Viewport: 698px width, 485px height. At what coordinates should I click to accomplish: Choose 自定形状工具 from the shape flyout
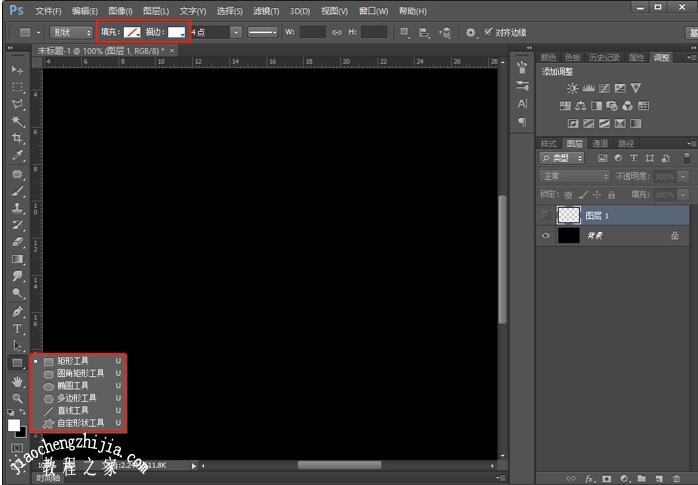click(80, 422)
